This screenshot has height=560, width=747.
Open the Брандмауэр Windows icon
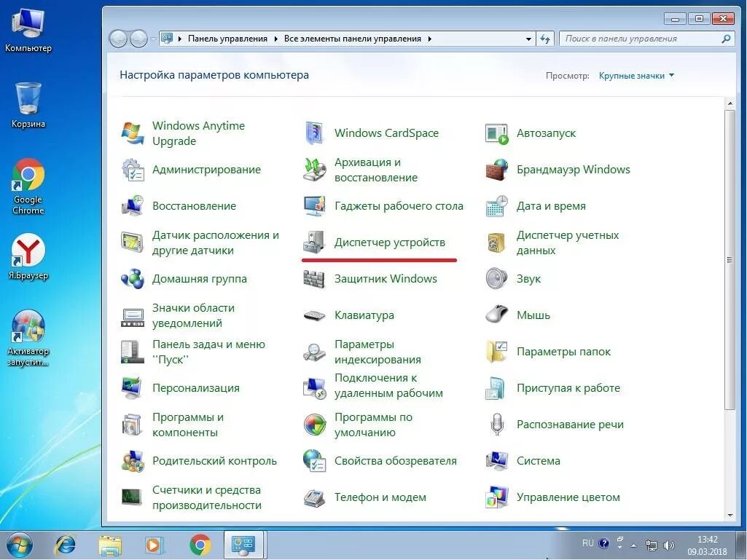(x=496, y=170)
